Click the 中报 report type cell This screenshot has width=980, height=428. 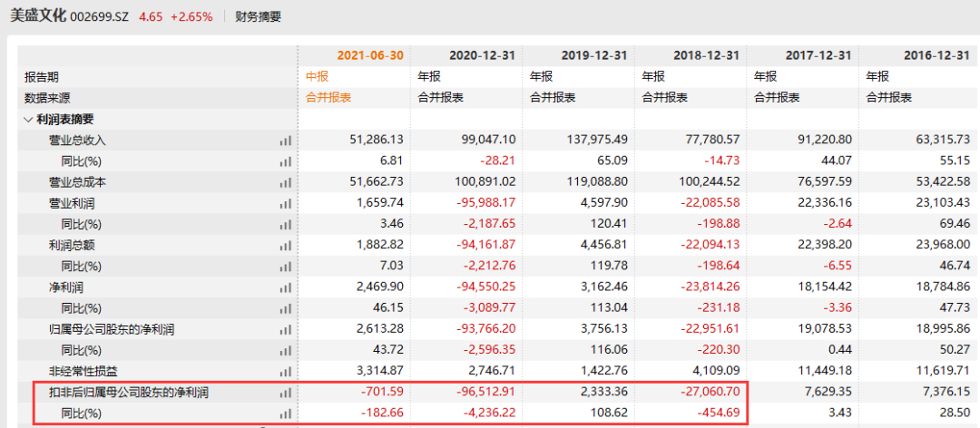pos(317,77)
